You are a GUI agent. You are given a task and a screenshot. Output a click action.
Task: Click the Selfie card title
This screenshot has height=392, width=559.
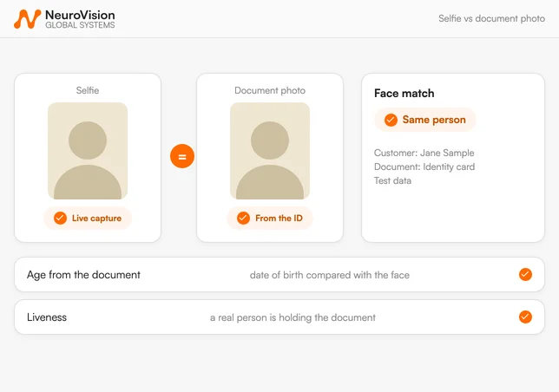[88, 90]
